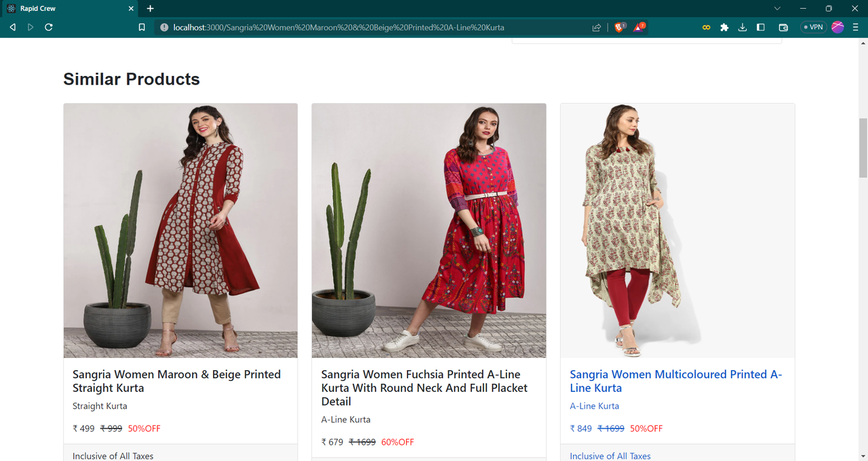The width and height of the screenshot is (868, 461).
Task: Open the site information icon beside localhost
Action: point(164,27)
